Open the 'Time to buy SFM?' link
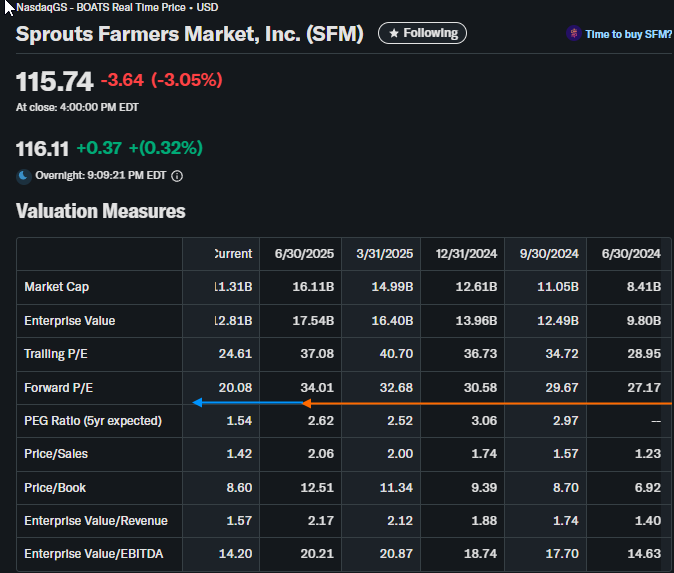Screen dimensions: 674x573 click(628, 34)
